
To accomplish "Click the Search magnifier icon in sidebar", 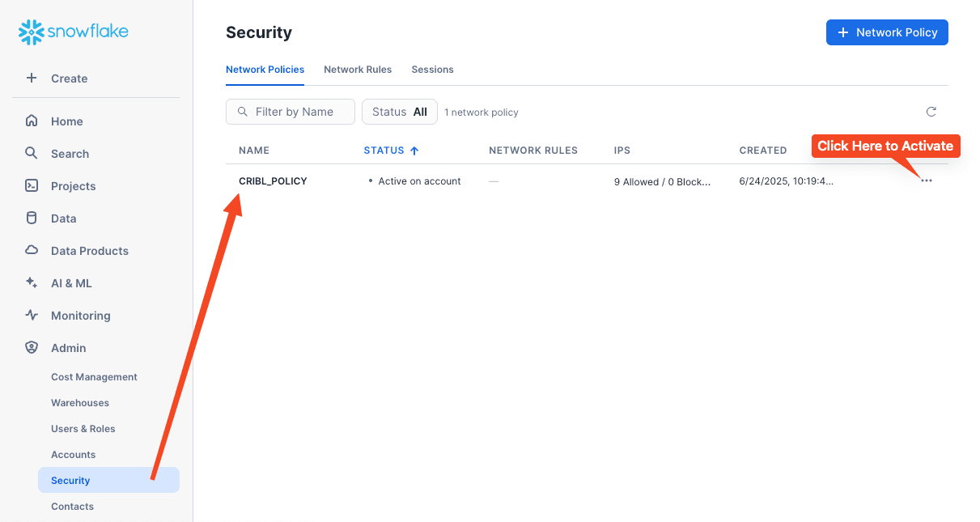I will click(x=32, y=154).
